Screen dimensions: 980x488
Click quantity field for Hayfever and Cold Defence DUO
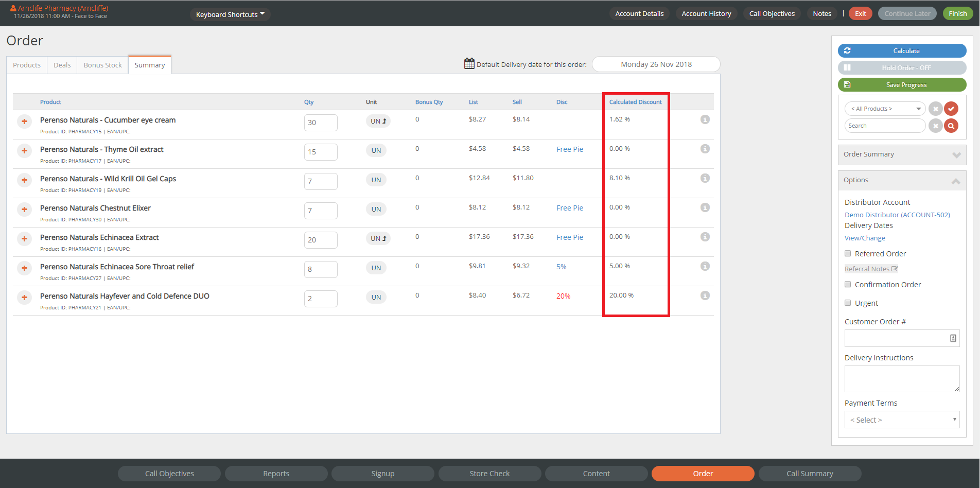click(321, 299)
